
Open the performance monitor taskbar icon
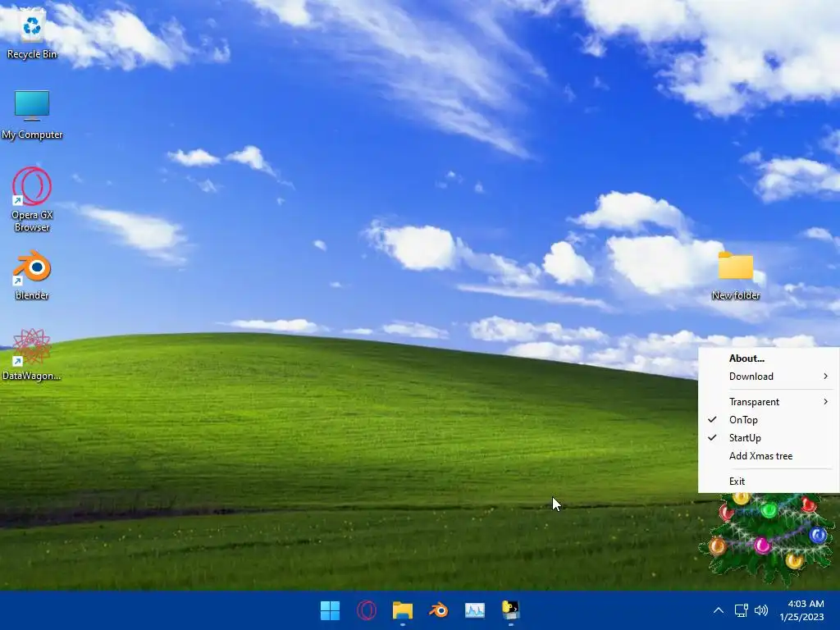point(475,610)
